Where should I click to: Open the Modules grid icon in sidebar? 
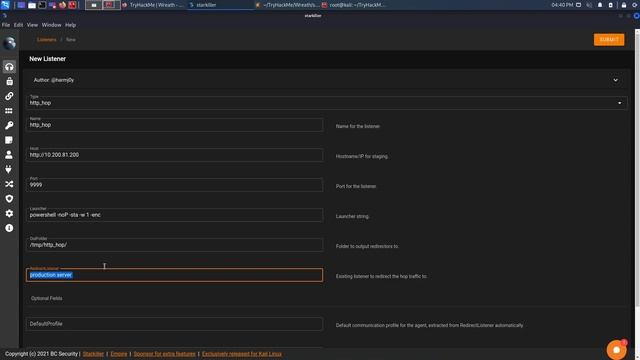pos(9,111)
